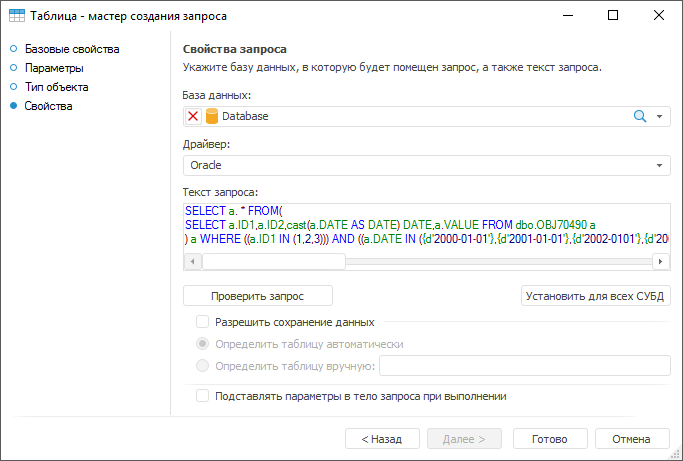This screenshot has height=461, width=683.
Task: Click the table icon in title bar
Action: coord(17,16)
